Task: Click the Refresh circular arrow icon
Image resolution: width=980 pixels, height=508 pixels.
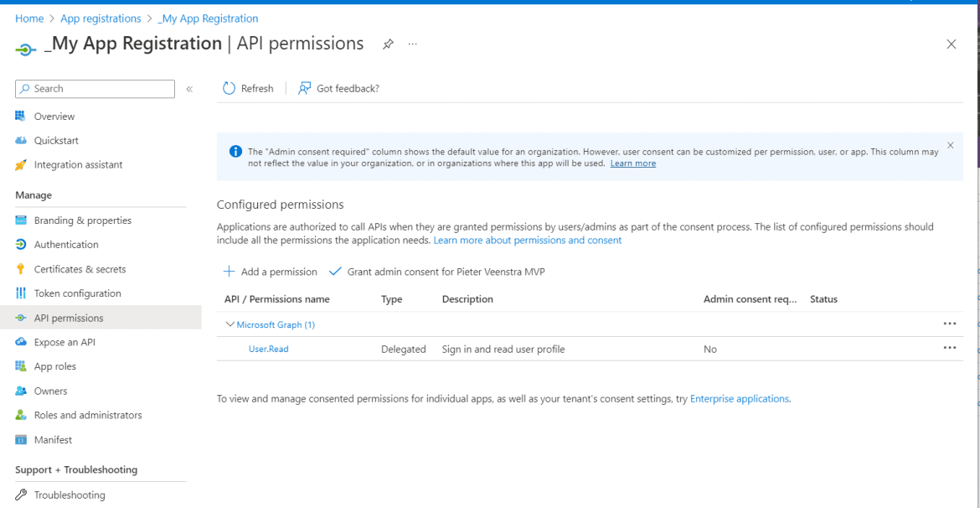Action: 229,89
